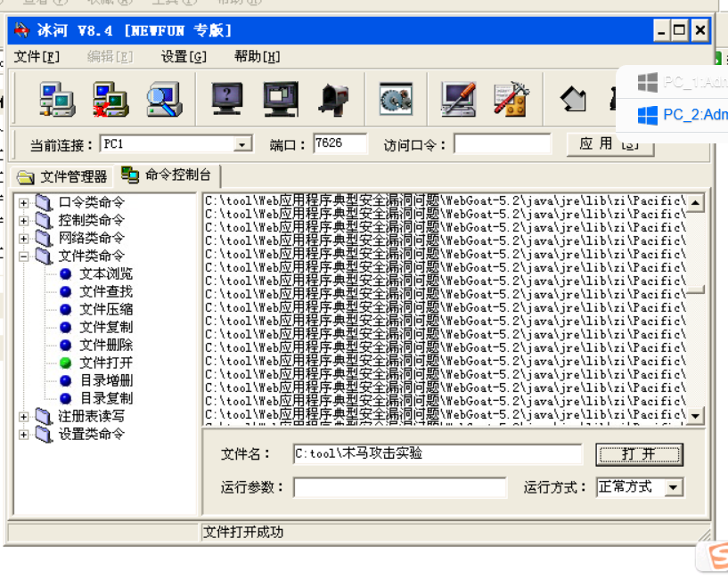
Task: Select the 文件复制 command
Action: [x=106, y=327]
